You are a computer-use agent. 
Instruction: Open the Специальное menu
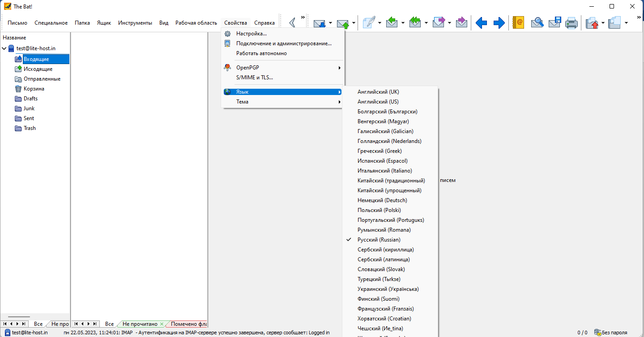pos(51,23)
